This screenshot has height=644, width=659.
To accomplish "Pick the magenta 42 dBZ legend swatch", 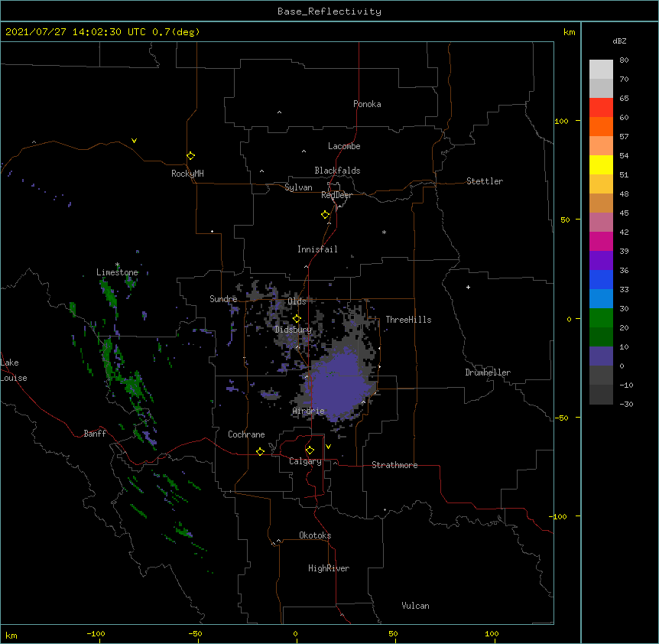I will pyautogui.click(x=601, y=241).
